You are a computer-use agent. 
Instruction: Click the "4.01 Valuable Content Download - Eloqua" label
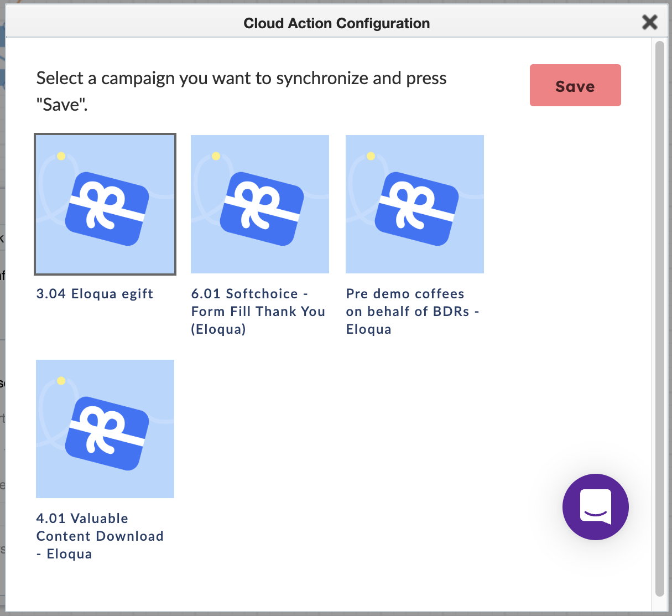pos(100,536)
